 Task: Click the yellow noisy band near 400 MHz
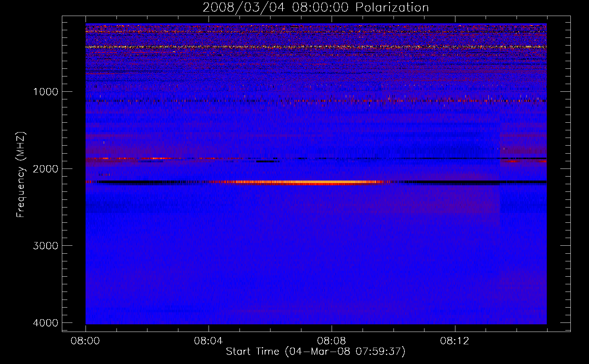pyautogui.click(x=316, y=47)
